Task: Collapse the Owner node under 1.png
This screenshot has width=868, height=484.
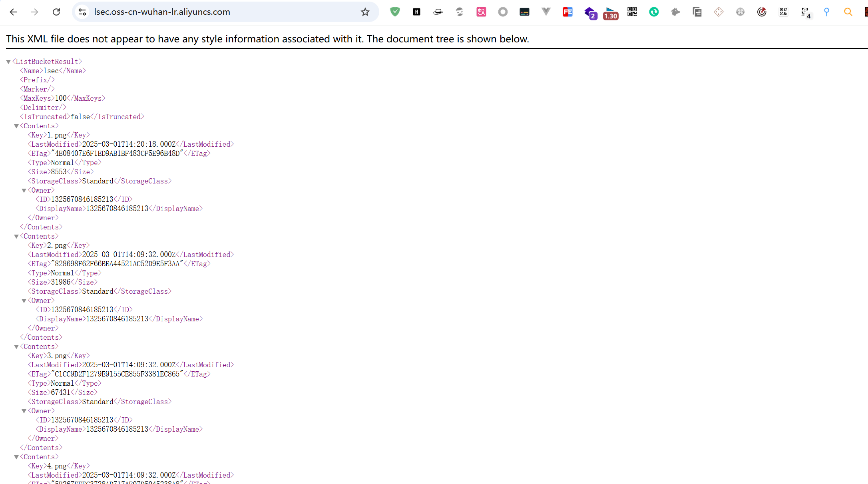Action: pos(24,190)
